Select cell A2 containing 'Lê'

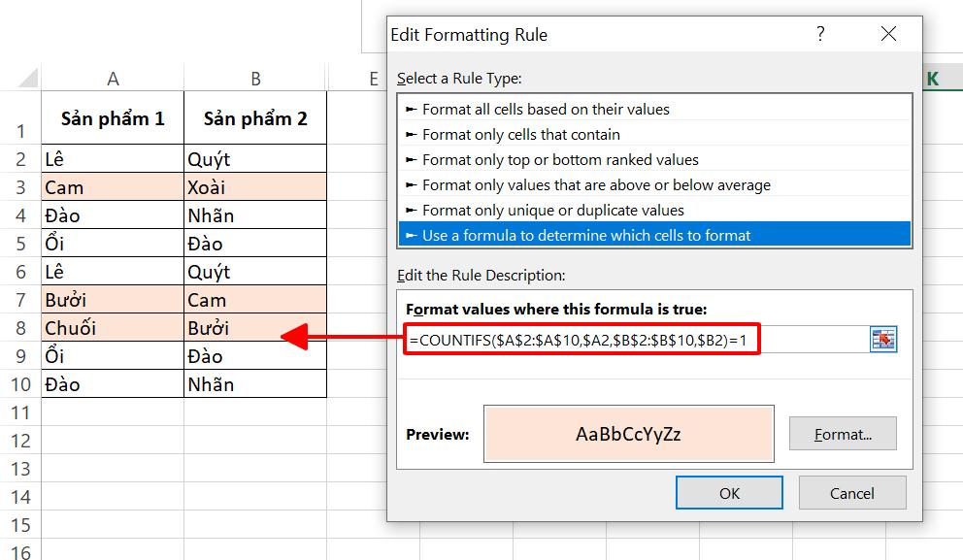point(112,157)
